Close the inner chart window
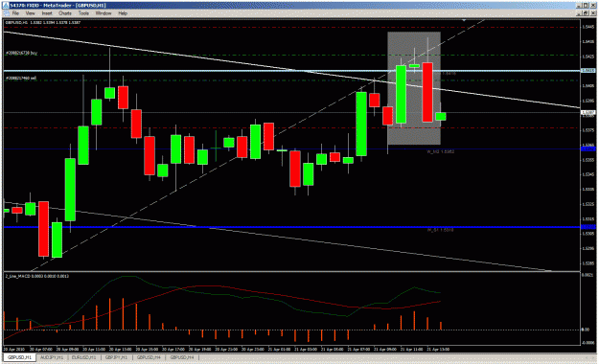Viewport: 599px width, 364px height. 593,13
